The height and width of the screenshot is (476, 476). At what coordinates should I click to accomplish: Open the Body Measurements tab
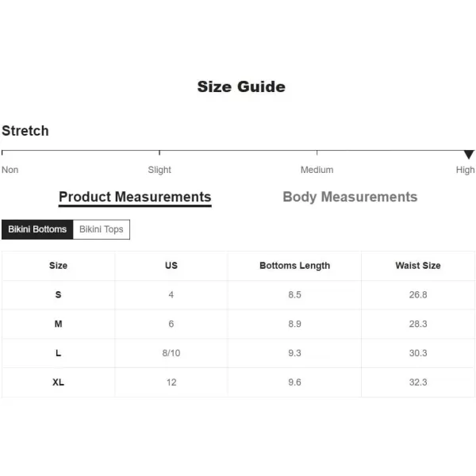click(x=350, y=197)
